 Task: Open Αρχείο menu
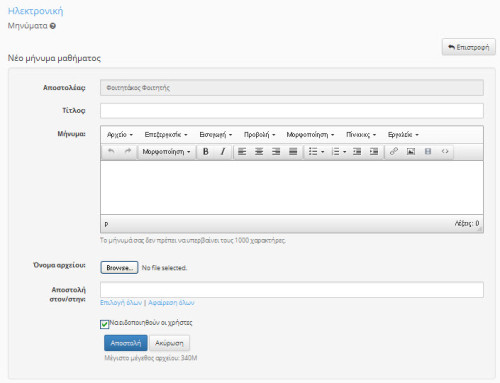[120, 135]
